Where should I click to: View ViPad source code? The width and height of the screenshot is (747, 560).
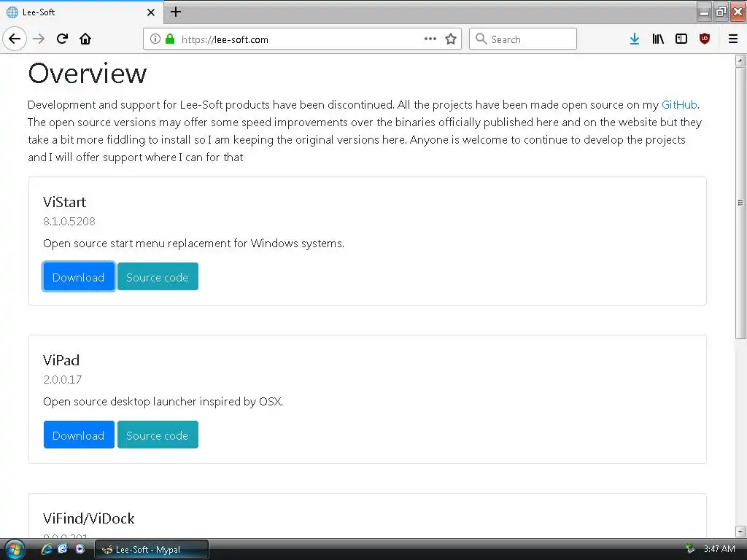[x=158, y=435]
